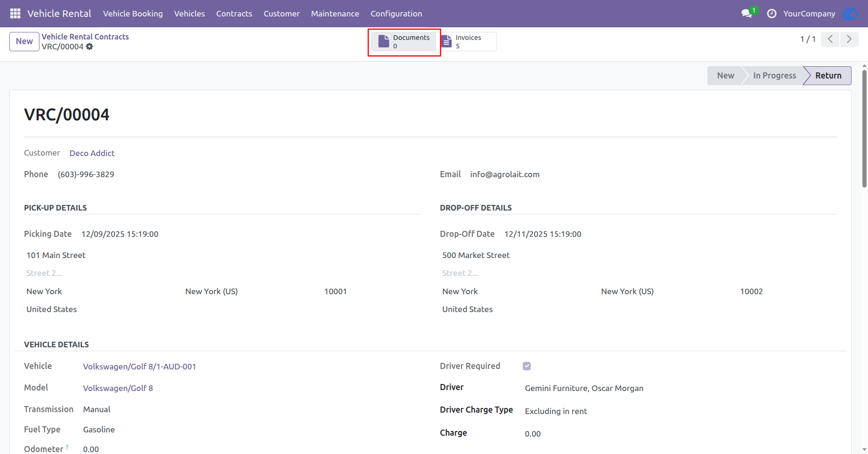Click the YourCompany company switcher
The image size is (868, 454).
[809, 14]
